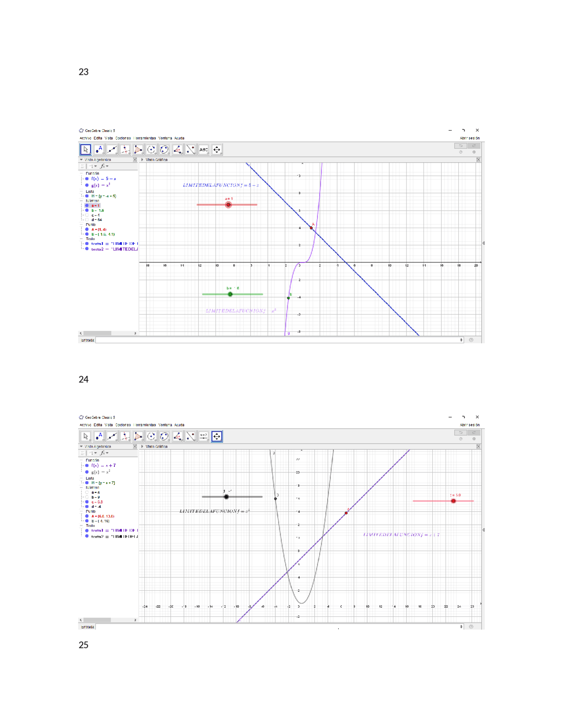Expand Vista Gráfica style bar in f(x)=5−x window
The height and width of the screenshot is (728, 563).
tap(142, 160)
